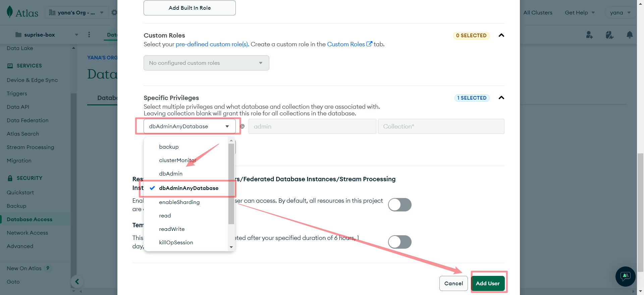Screen dimensions: 644x295
Task: Click the privilege list scrollbar thumb
Action: (231, 184)
